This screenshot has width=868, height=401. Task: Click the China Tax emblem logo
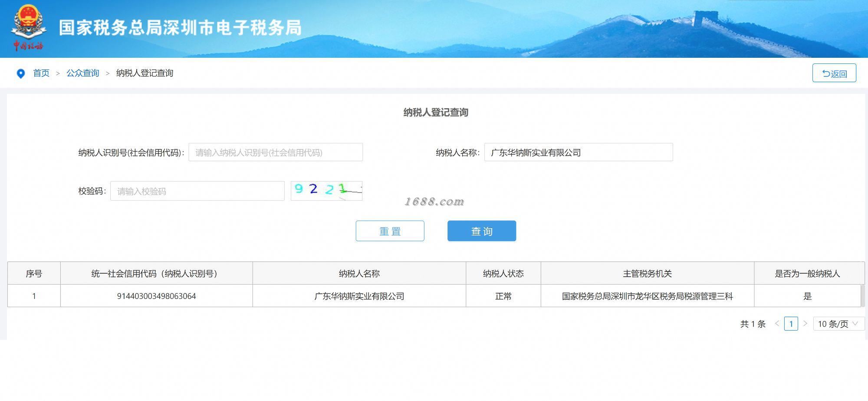coord(28,28)
